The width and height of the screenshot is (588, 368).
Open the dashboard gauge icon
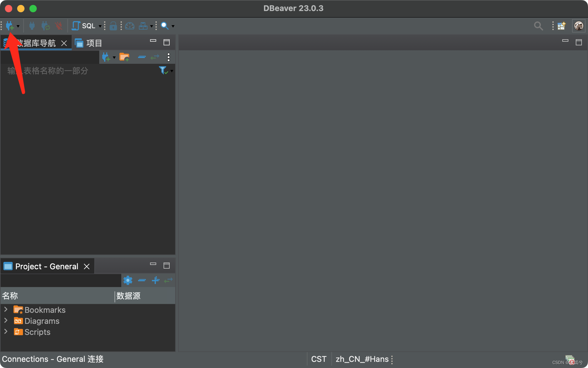[130, 26]
